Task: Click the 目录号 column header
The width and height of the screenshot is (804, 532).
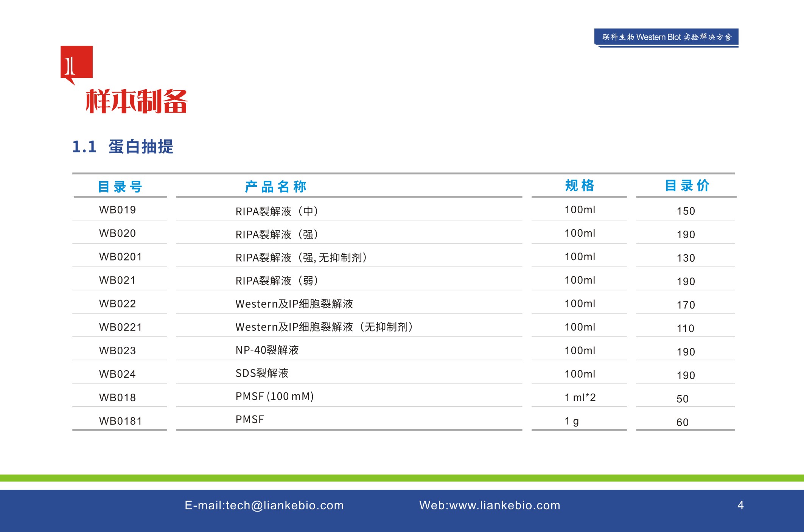Action: pos(120,186)
